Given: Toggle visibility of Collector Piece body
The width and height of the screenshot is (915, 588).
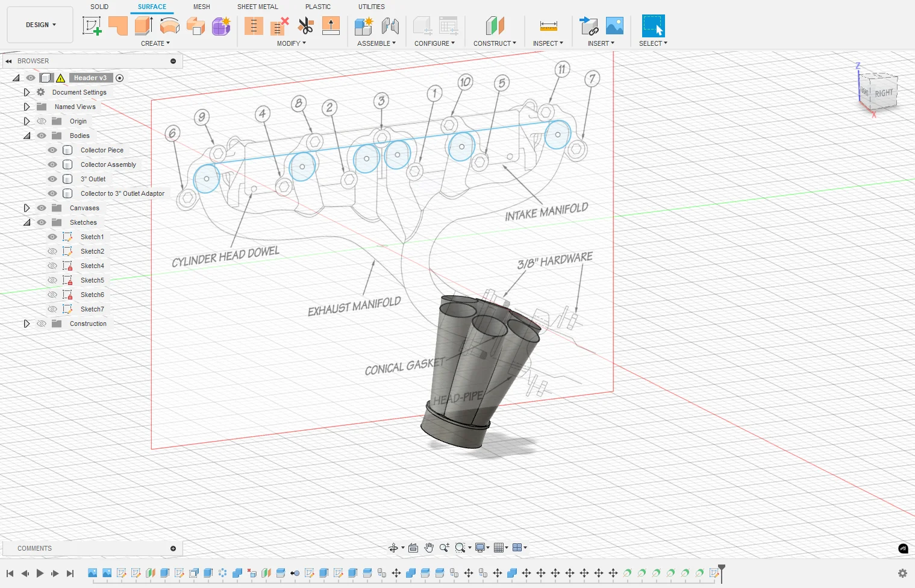Looking at the screenshot, I should click(52, 150).
